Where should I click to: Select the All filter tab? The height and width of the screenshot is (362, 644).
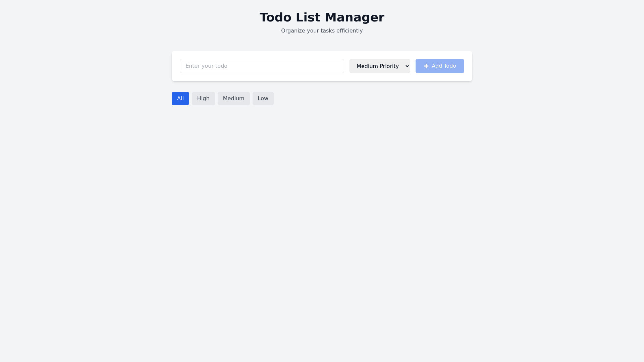(x=180, y=99)
